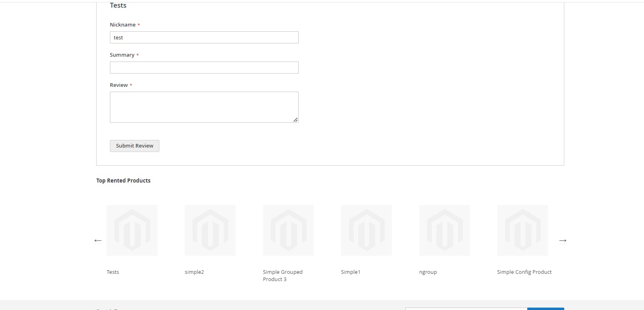Click the next arrow in Top Rented Products
The width and height of the screenshot is (644, 310).
(x=563, y=240)
